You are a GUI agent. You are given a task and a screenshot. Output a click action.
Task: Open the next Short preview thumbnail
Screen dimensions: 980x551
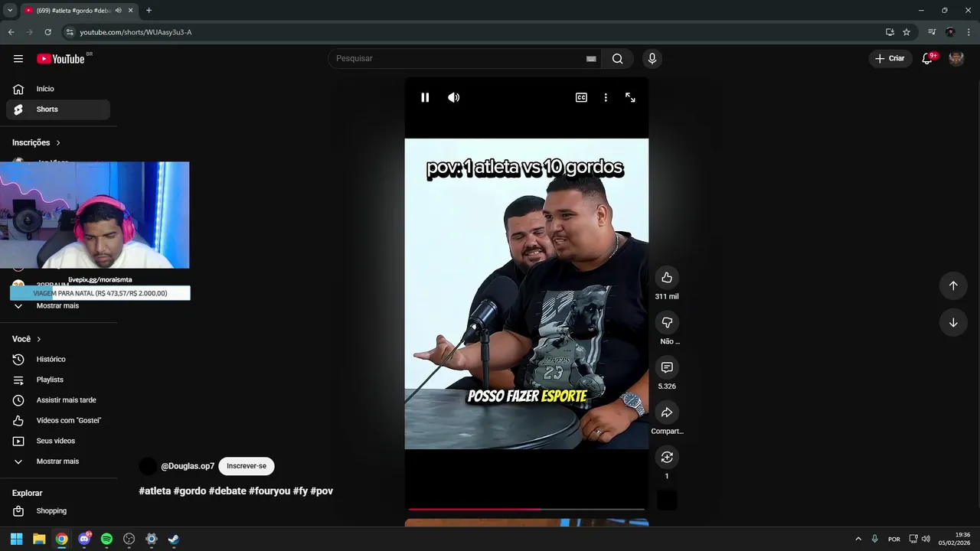coord(526,523)
